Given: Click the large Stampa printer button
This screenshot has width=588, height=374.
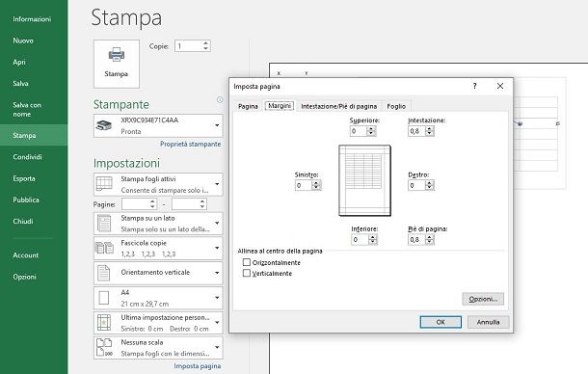Looking at the screenshot, I should pos(117,64).
